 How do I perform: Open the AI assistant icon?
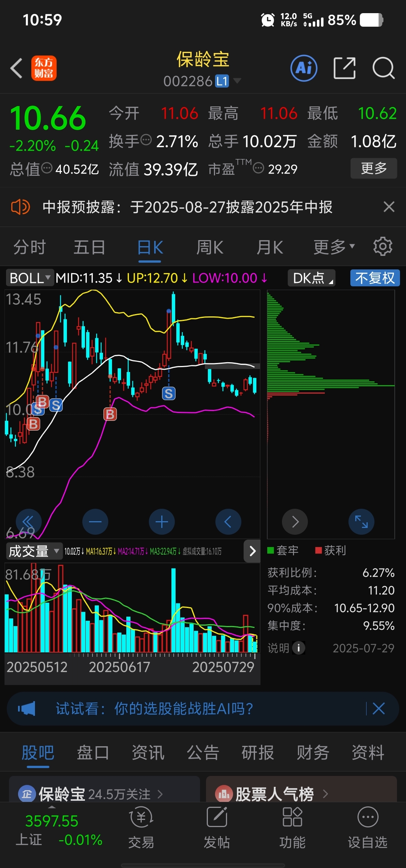304,68
